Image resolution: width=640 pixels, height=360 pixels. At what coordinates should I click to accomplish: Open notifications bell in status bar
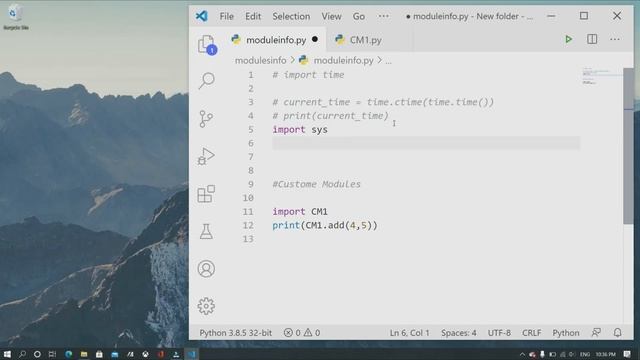click(x=618, y=333)
